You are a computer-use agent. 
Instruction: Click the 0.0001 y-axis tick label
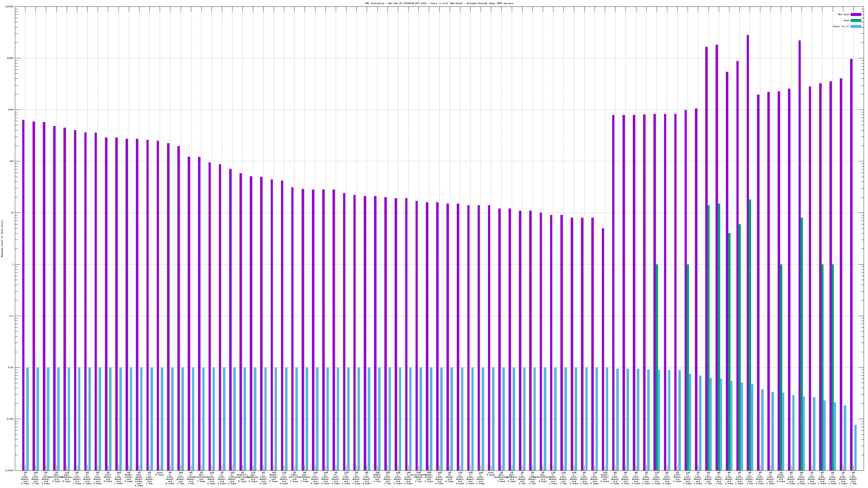click(x=9, y=470)
